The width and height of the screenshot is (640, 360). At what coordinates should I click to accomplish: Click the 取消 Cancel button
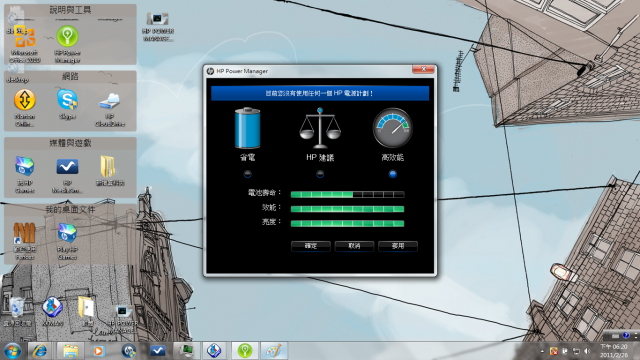point(354,246)
